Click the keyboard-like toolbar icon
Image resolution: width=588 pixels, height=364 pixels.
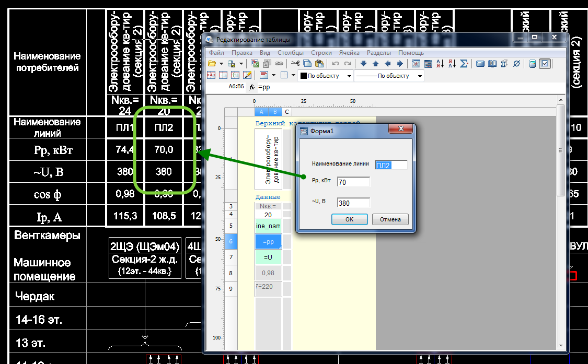point(480,64)
